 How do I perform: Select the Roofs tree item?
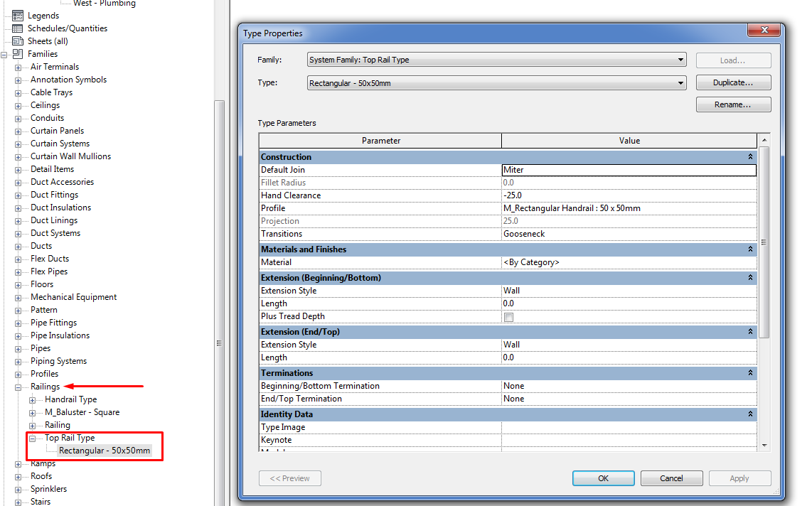click(41, 476)
